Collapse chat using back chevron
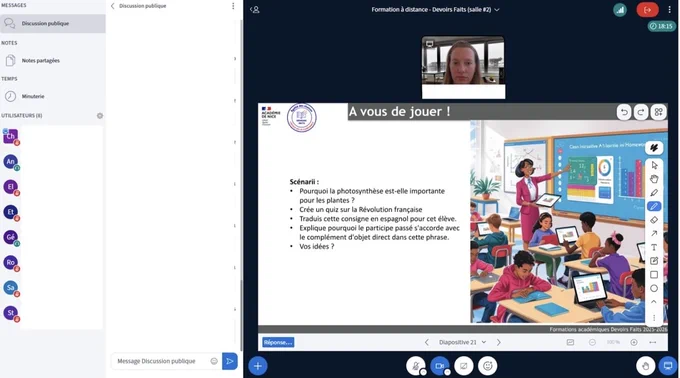This screenshot has width=680, height=378. point(113,6)
